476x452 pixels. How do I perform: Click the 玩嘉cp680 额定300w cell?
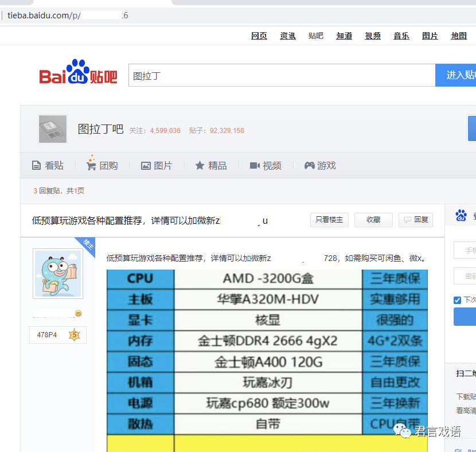[268, 403]
